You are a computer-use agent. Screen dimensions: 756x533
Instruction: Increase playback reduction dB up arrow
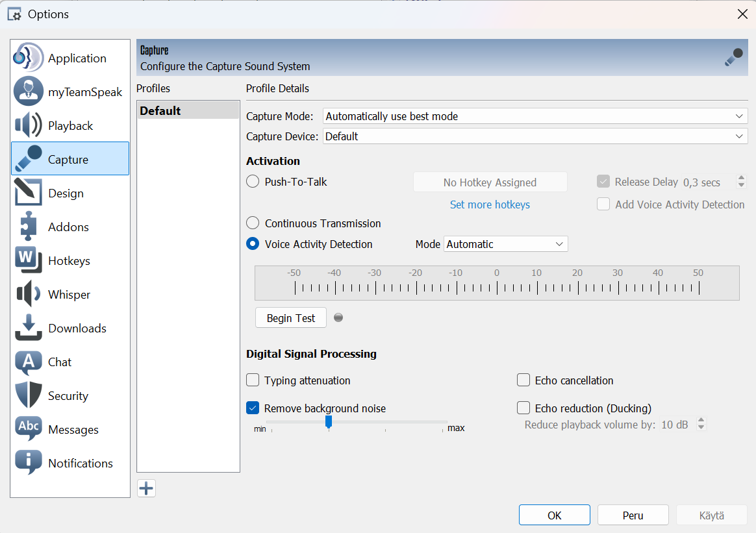coord(701,420)
